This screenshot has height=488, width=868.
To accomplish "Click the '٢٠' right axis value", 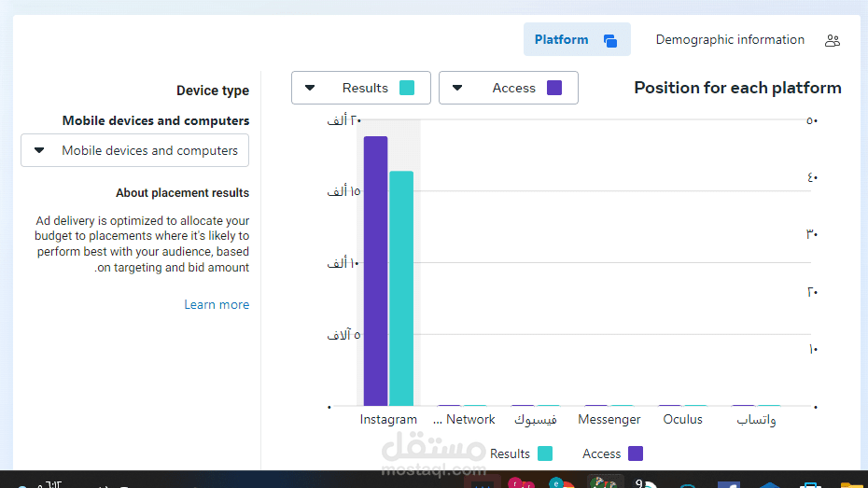I will (812, 292).
